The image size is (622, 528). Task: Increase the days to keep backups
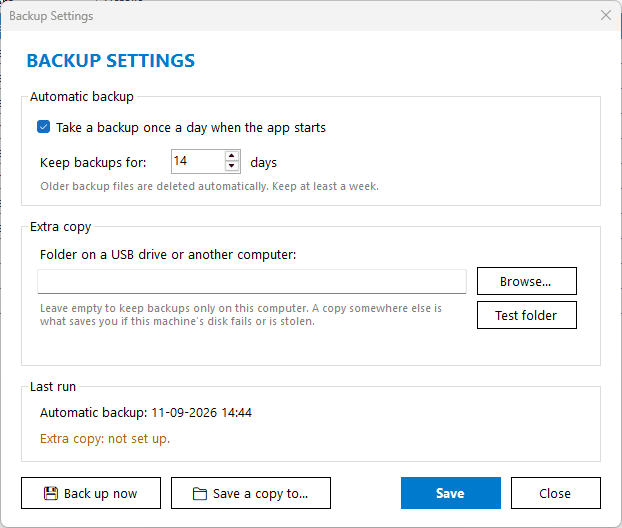[232, 156]
